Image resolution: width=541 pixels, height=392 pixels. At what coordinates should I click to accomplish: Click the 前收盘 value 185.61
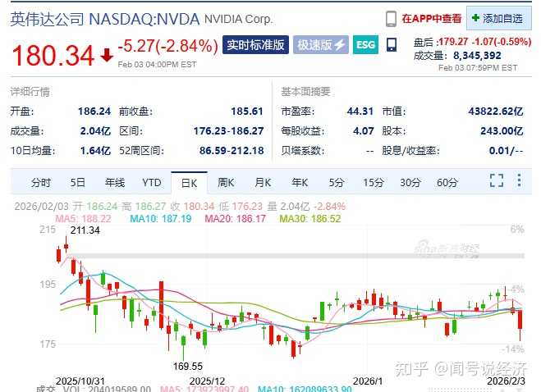(x=247, y=112)
